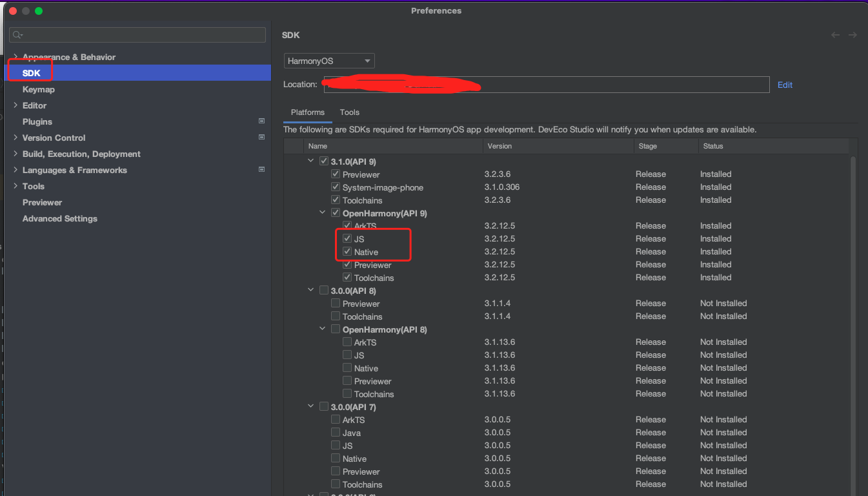Collapse the OpenHarmony(API 9) node
Image resolution: width=868 pixels, height=496 pixels.
(x=323, y=213)
